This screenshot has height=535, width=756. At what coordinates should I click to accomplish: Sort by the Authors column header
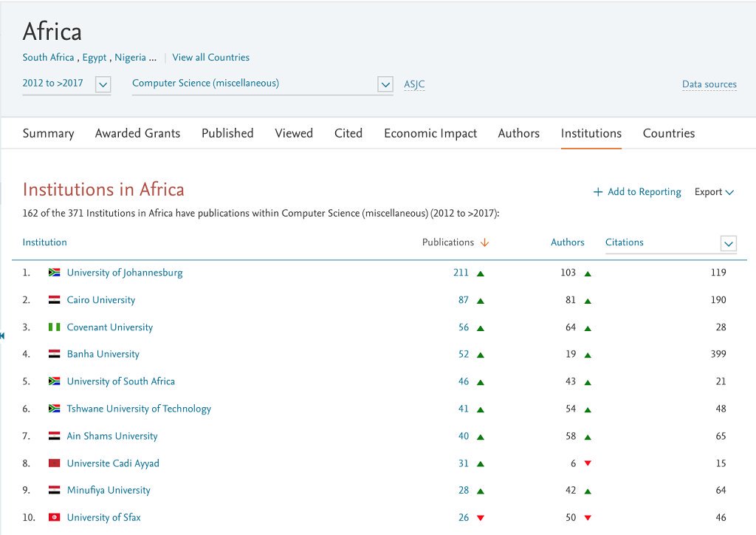[568, 242]
